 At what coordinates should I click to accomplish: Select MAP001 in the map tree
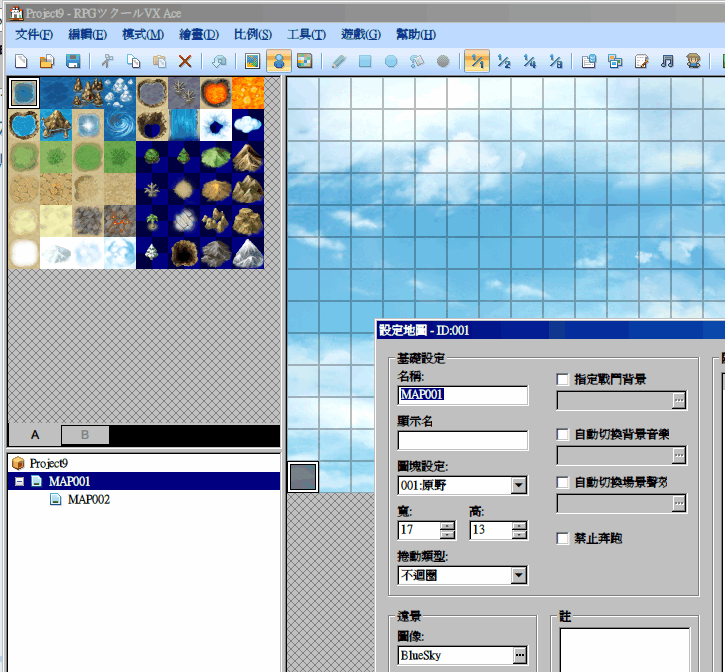click(x=70, y=481)
